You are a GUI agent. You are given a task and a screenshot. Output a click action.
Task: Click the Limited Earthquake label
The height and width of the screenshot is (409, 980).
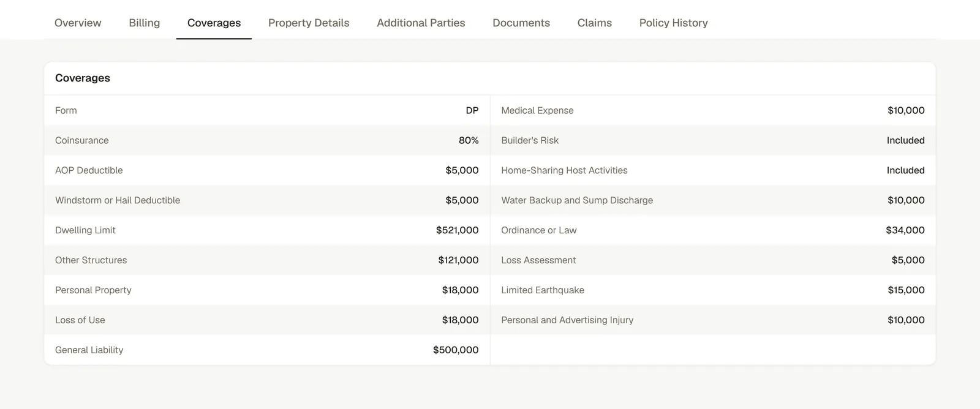543,290
